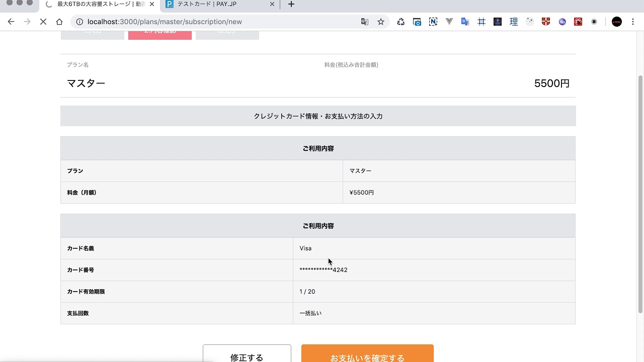Viewport: 644px width, 362px height.
Task: Go back to the previous page
Action: [x=11, y=22]
